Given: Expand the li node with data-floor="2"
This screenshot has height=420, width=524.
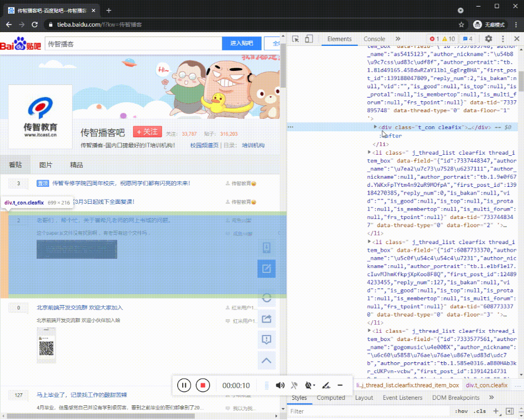Looking at the screenshot, I should point(369,152).
